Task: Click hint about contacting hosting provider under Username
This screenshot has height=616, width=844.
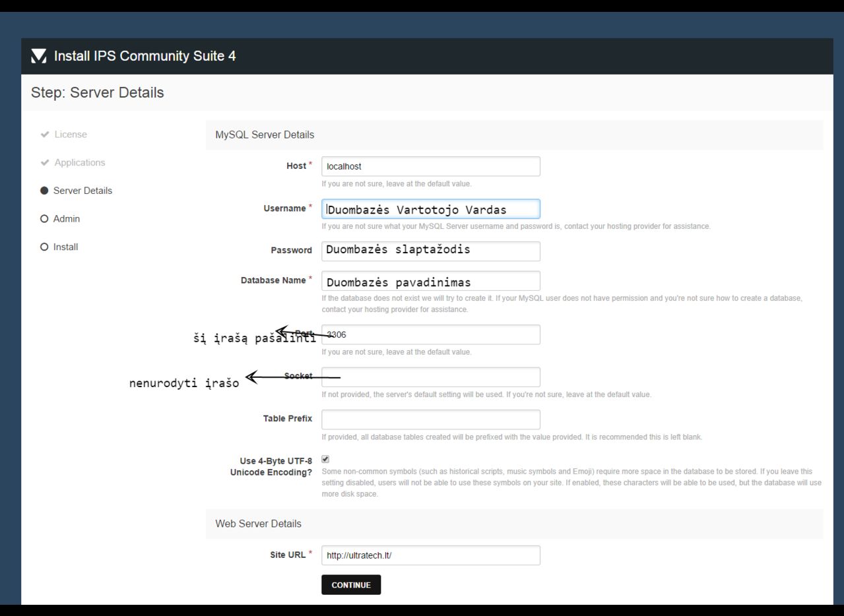Action: click(x=516, y=226)
